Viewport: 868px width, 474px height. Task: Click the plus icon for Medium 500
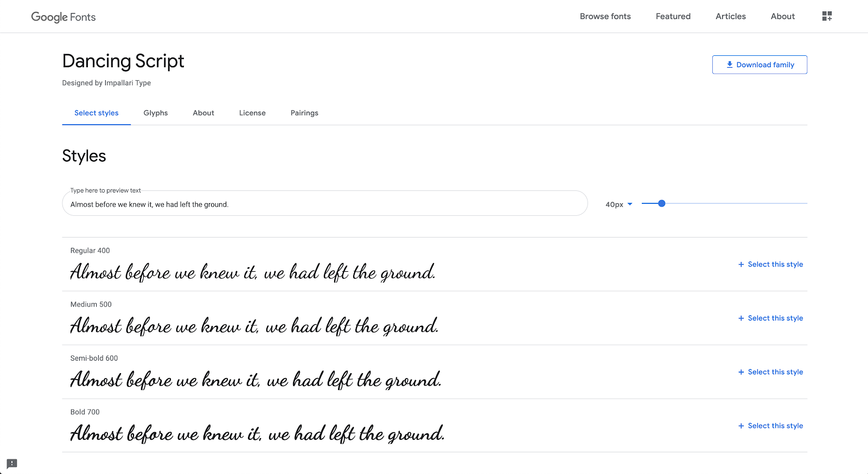tap(741, 318)
